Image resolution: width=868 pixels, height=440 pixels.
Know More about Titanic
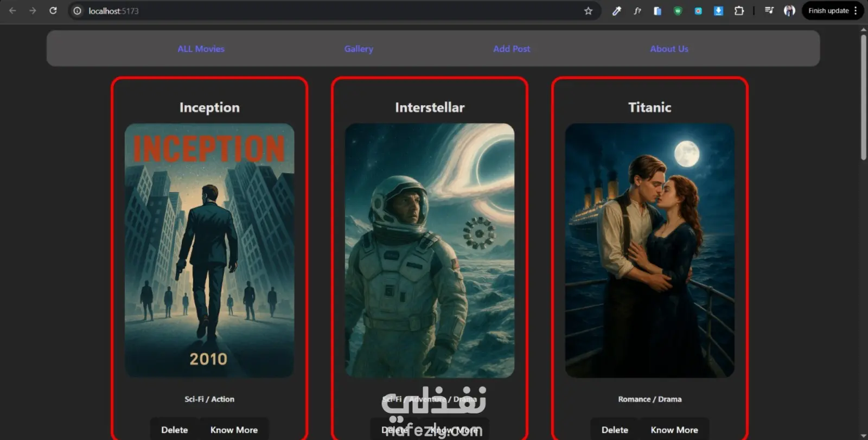(x=674, y=430)
